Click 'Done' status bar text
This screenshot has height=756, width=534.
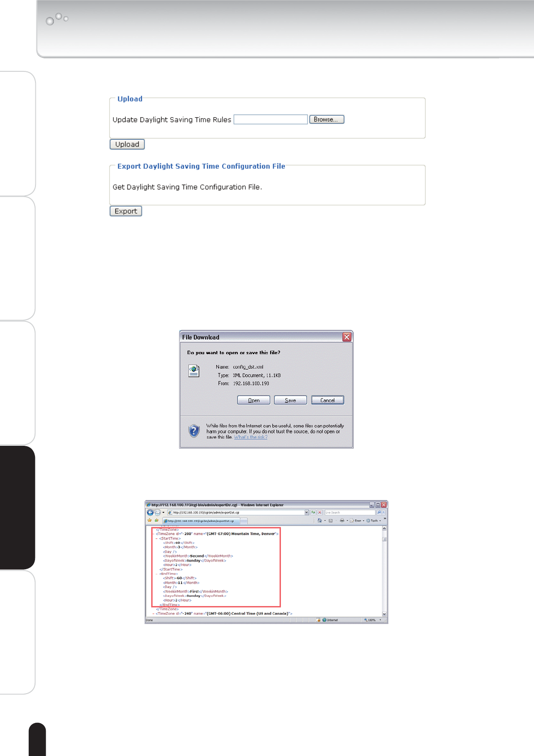(x=149, y=620)
